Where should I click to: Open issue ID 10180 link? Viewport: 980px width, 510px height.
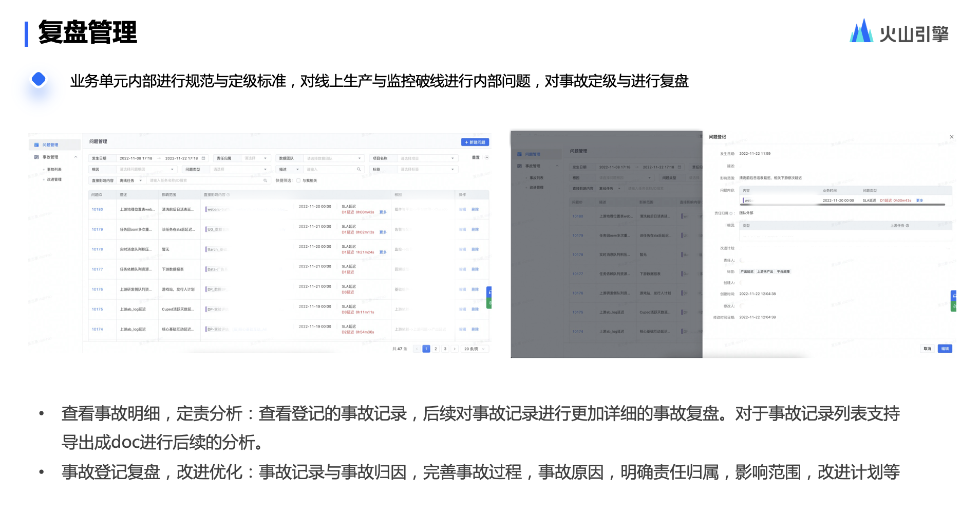tap(98, 209)
